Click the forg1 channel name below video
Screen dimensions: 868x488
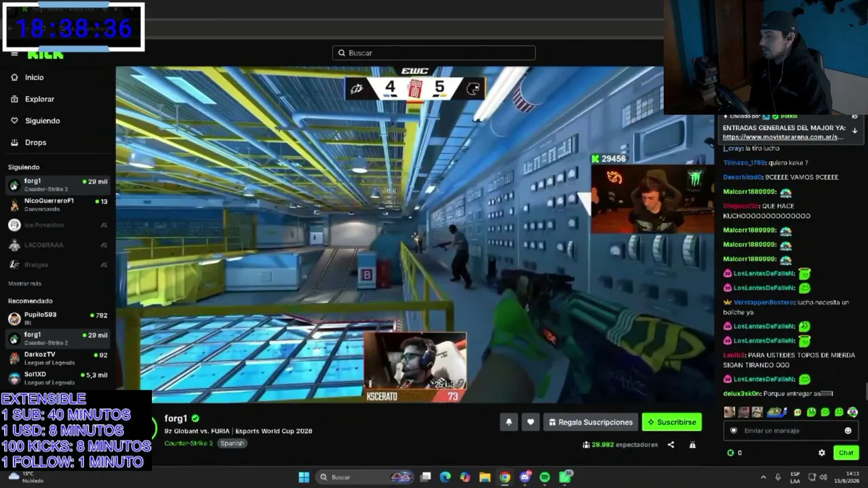(x=176, y=419)
